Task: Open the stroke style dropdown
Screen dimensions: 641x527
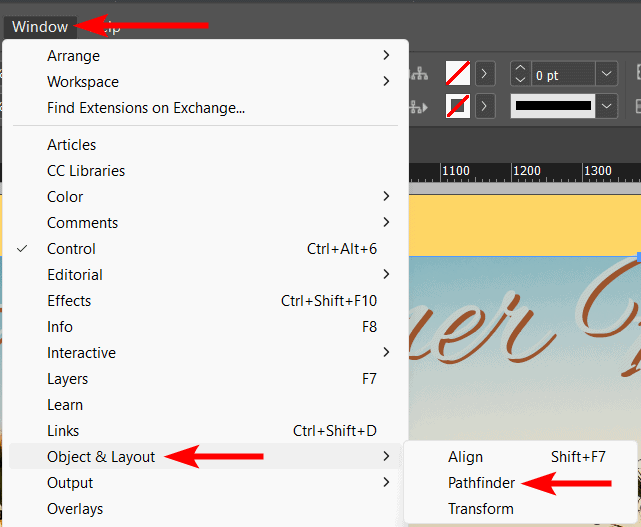Action: click(607, 105)
